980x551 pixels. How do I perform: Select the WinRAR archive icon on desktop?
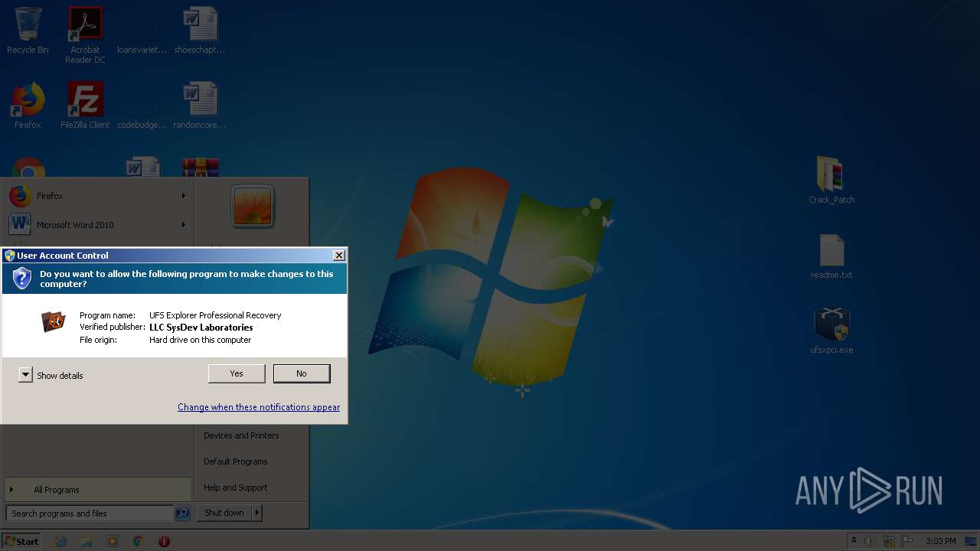pyautogui.click(x=201, y=168)
